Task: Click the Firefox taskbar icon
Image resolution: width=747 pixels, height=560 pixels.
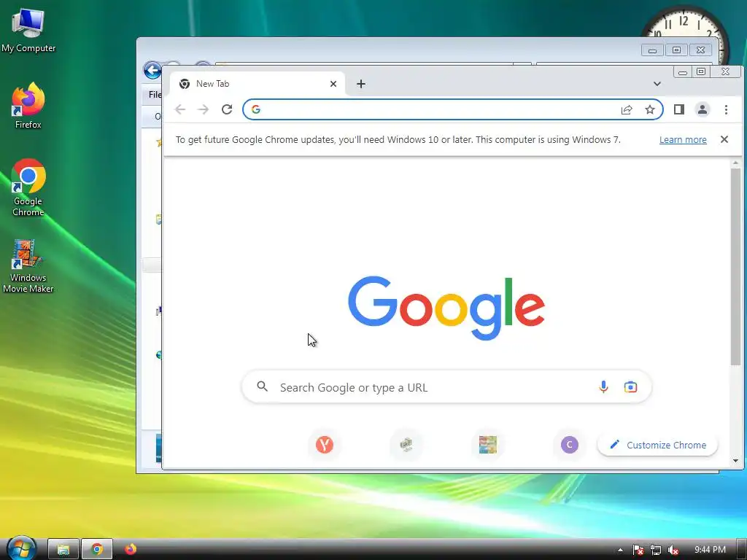Action: click(131, 549)
